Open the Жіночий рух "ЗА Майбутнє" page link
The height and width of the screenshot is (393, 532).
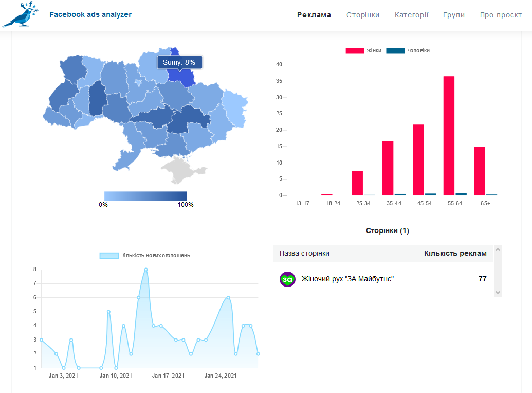tap(347, 279)
